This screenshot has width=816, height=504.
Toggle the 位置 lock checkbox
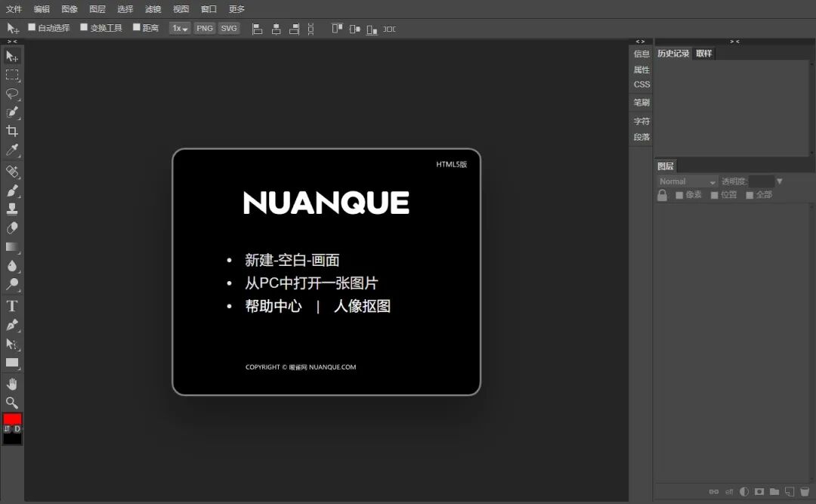point(715,195)
